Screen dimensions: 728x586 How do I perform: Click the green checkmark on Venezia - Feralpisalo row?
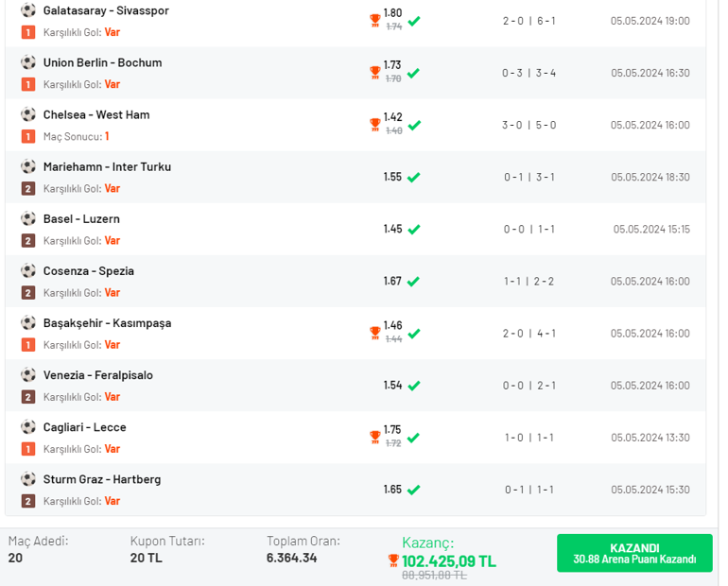(414, 386)
